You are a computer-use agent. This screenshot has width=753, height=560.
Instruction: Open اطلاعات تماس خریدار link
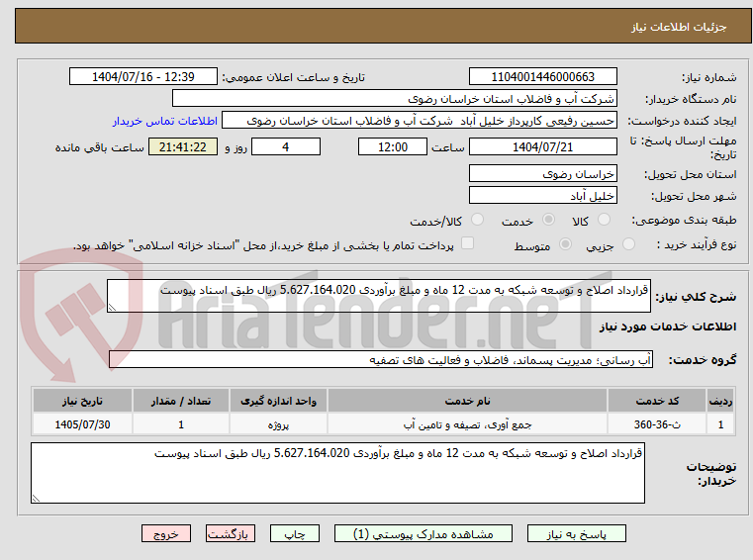(165, 121)
